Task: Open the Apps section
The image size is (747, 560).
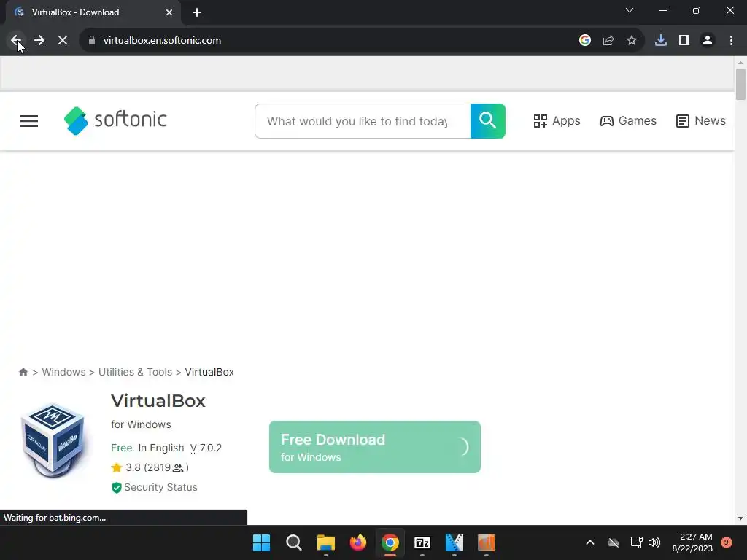Action: [x=557, y=121]
